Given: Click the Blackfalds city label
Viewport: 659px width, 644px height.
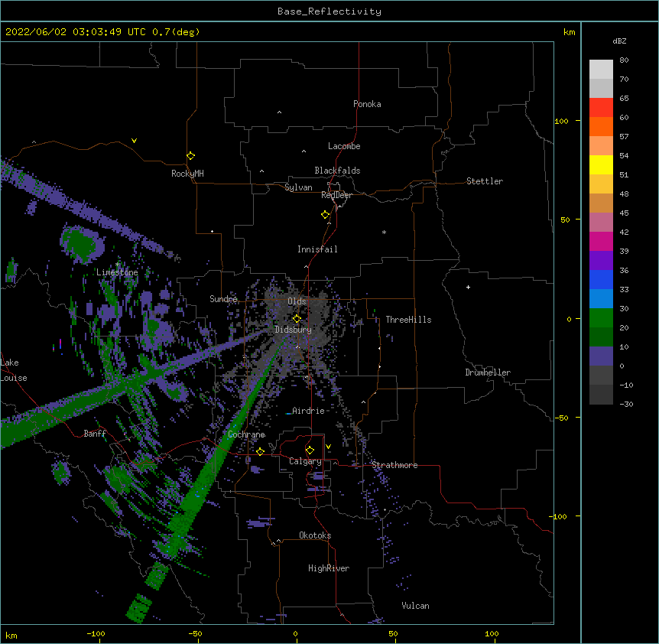Looking at the screenshot, I should [x=337, y=171].
